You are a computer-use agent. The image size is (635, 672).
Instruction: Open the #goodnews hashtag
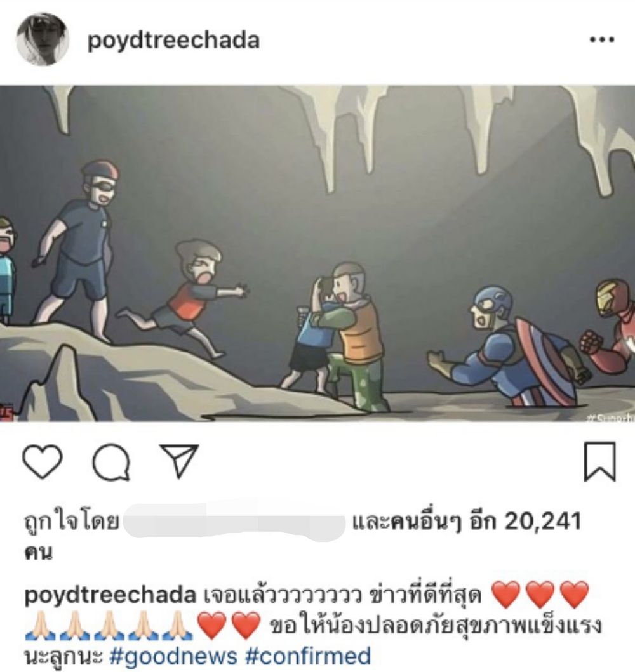point(173,657)
